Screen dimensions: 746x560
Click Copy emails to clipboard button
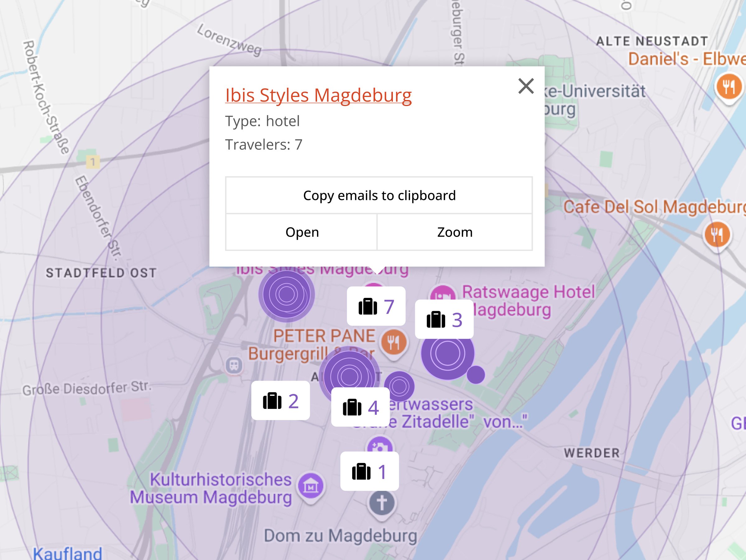(x=379, y=195)
